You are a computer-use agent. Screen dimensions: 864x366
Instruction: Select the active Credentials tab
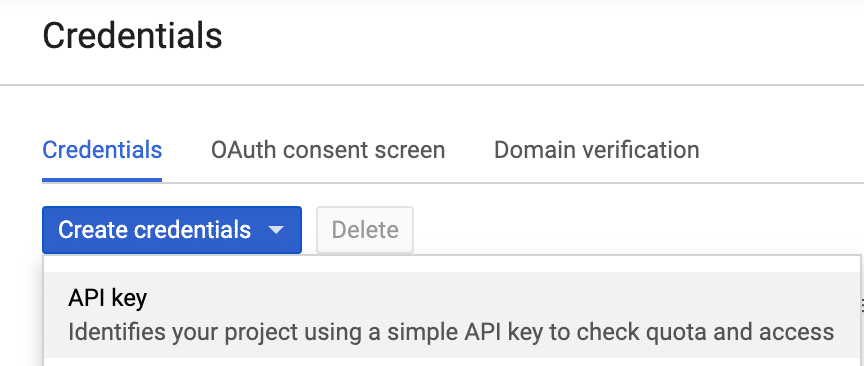[102, 150]
